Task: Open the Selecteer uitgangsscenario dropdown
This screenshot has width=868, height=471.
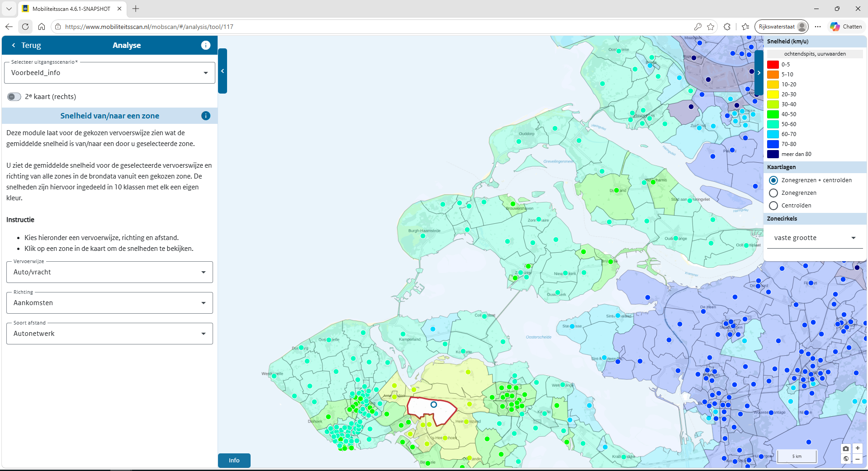Action: click(109, 73)
